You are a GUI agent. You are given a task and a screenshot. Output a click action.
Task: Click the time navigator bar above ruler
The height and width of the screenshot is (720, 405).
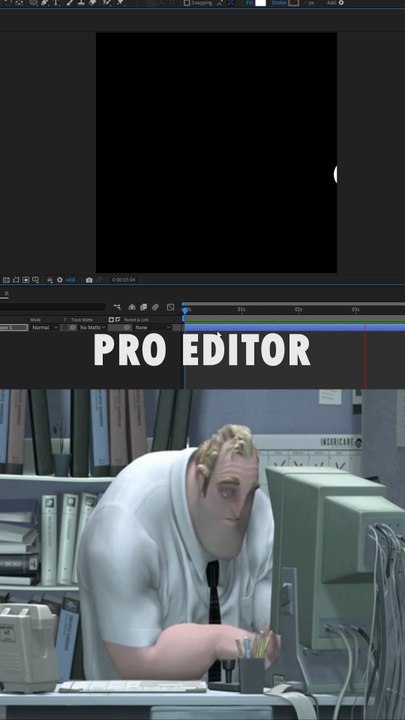pos(294,304)
